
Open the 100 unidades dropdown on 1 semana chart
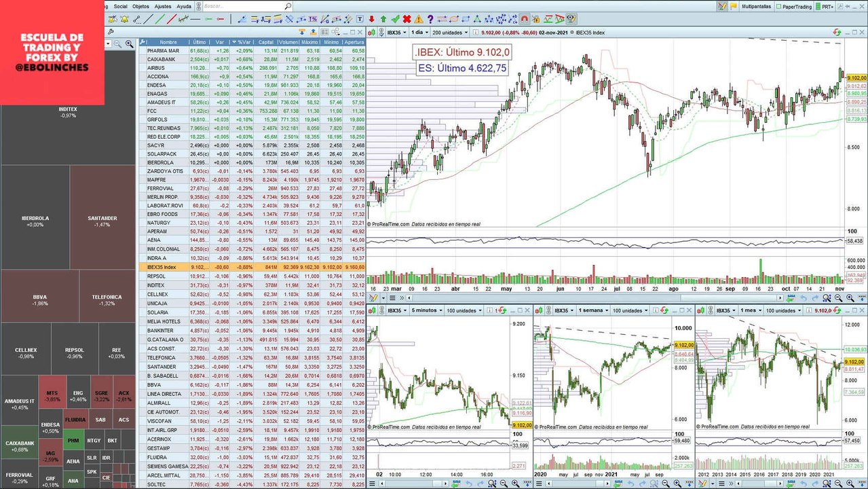click(630, 310)
